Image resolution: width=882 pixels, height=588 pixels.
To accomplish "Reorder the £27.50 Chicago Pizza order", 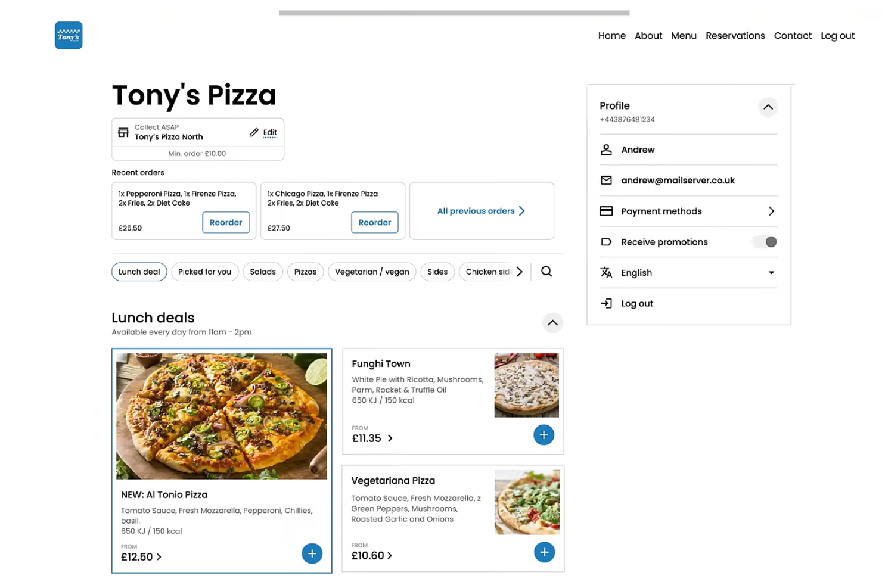I will [375, 222].
